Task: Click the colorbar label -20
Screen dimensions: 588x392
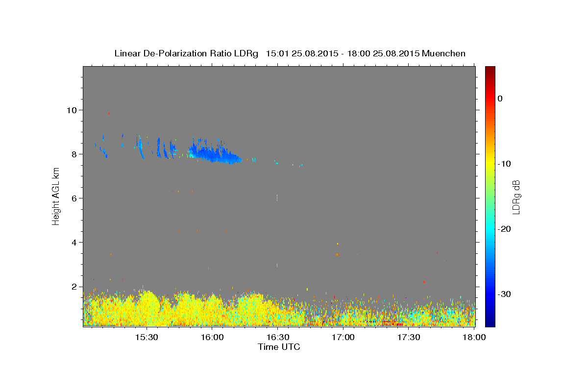Action: (x=504, y=229)
